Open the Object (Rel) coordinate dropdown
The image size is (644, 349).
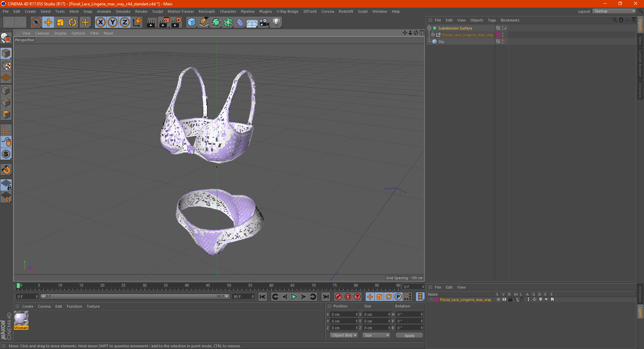[344, 336]
